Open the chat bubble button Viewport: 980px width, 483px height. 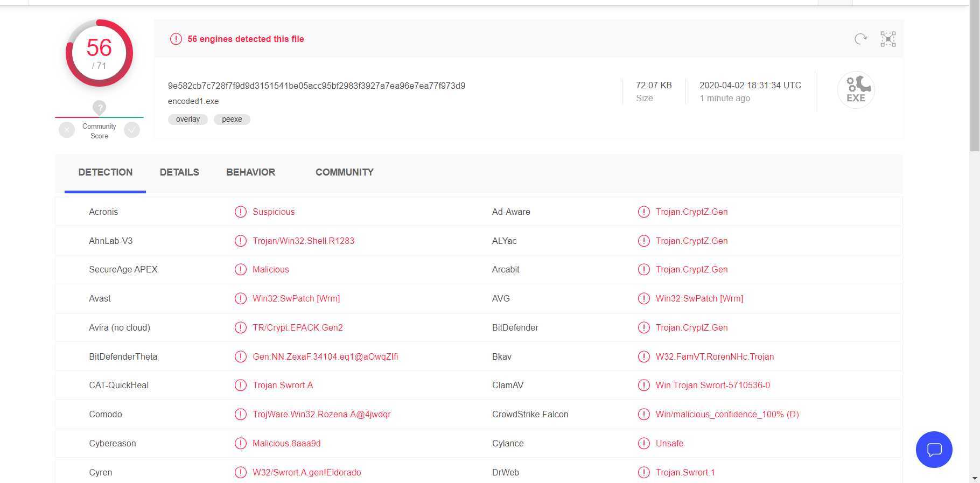934,450
